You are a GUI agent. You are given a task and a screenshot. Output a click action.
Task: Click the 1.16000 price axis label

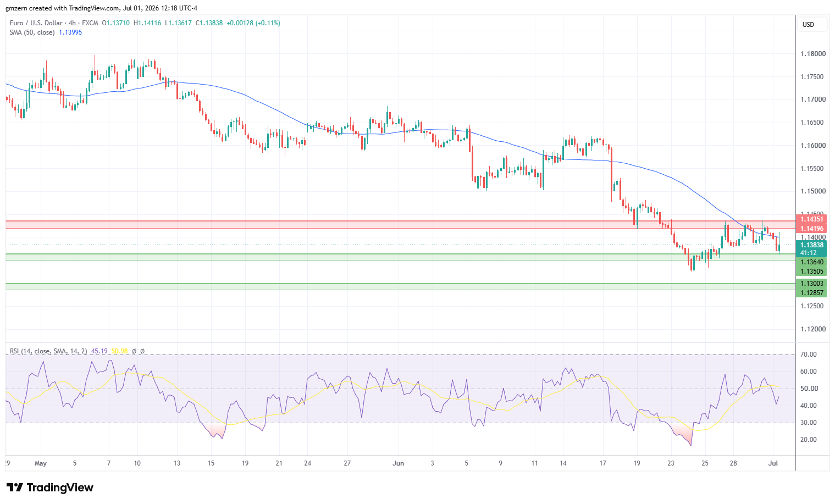click(x=812, y=146)
